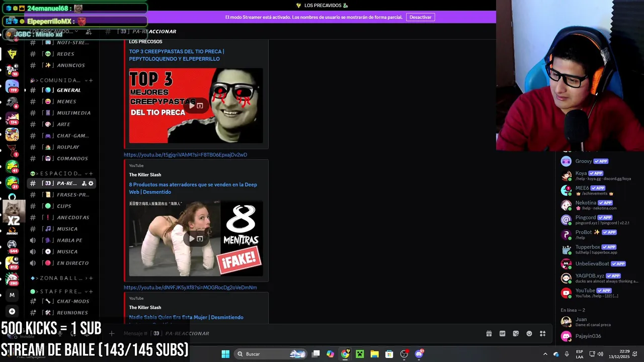The height and width of the screenshot is (362, 644).
Task: Open Microsoft Store from the taskbar
Action: [x=389, y=354]
